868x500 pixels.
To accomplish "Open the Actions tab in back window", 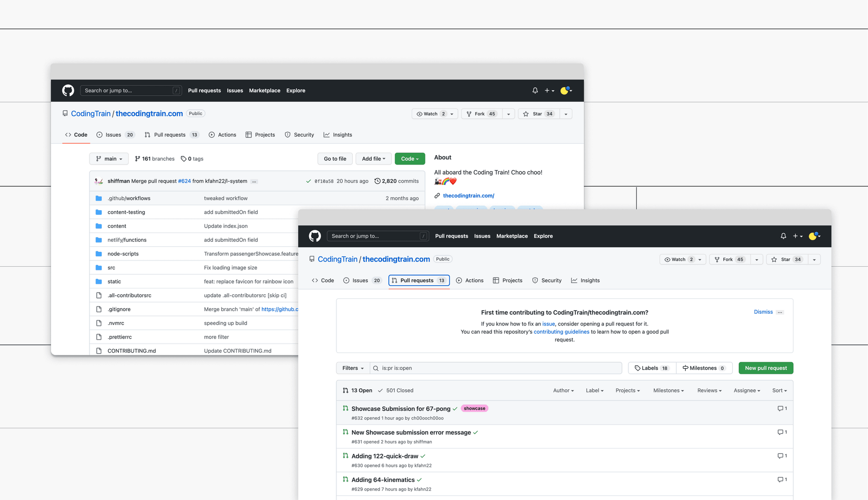I will [222, 135].
